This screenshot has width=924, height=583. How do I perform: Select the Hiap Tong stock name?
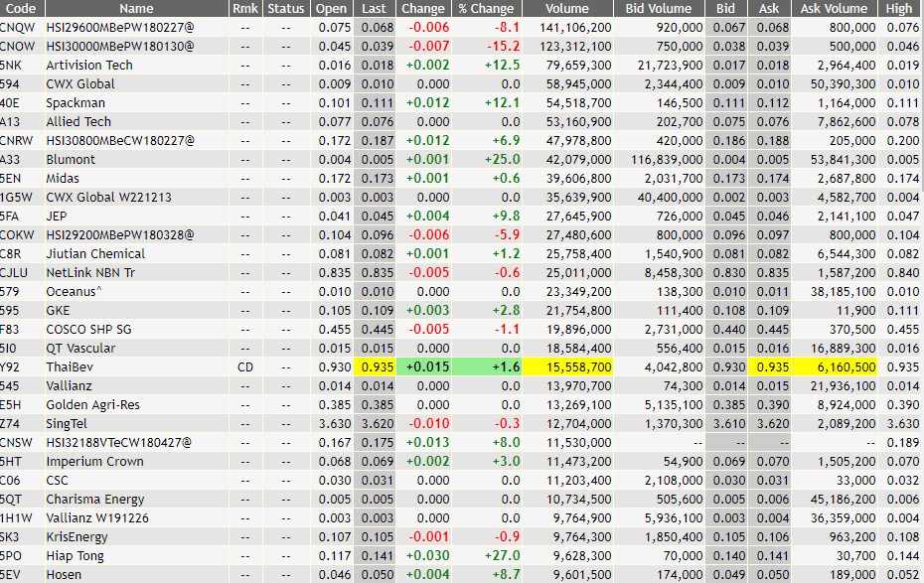[75, 555]
